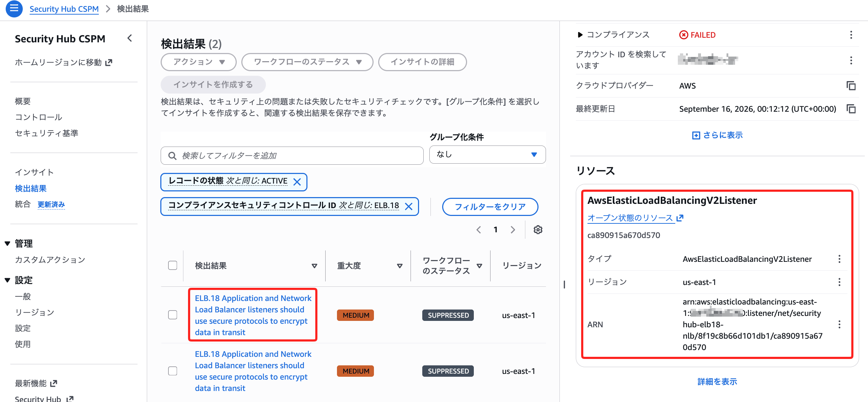Open 統合 in the sidebar

[23, 204]
